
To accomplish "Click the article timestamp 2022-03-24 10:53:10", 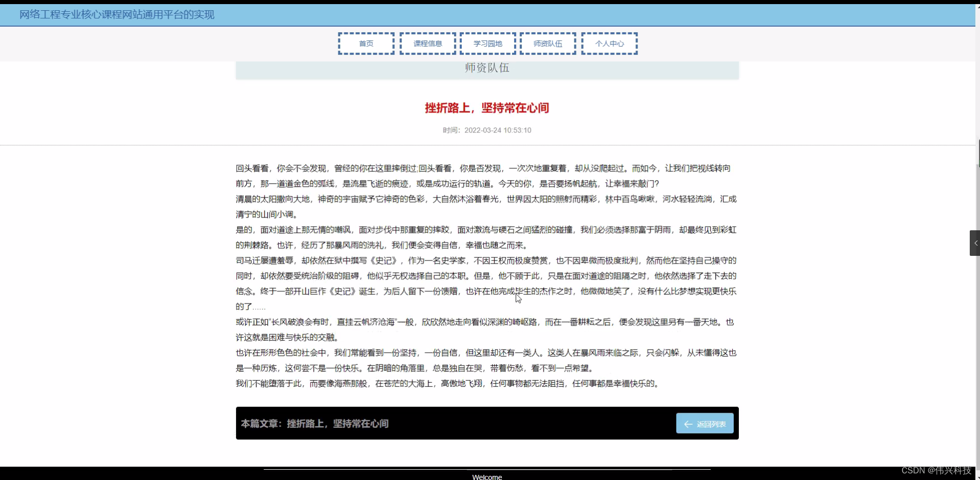I will (498, 130).
